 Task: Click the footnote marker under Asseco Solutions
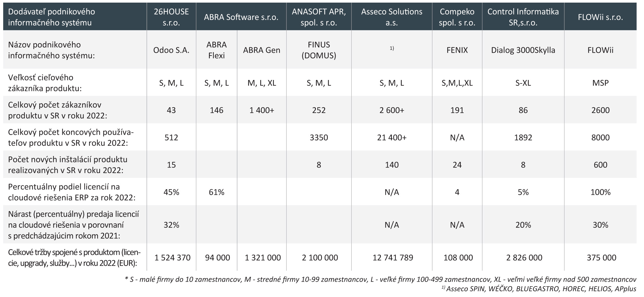(392, 48)
